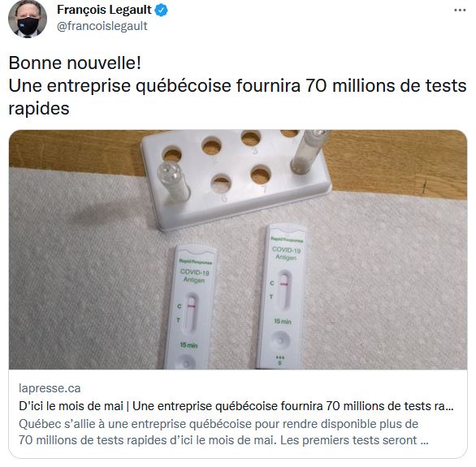Click the tweet line mentioning "fournira 70 millions"
This screenshot has height=467, width=476.
coord(237,85)
